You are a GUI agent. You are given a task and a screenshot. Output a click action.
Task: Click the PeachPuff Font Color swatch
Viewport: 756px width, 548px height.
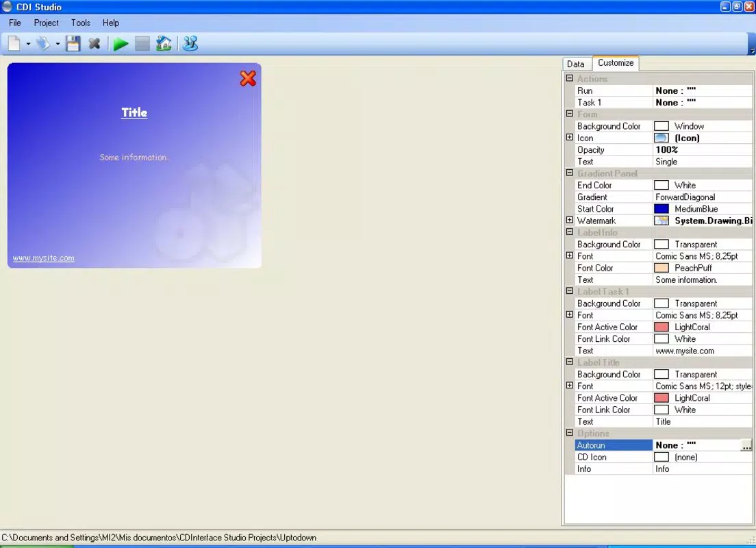(x=661, y=268)
